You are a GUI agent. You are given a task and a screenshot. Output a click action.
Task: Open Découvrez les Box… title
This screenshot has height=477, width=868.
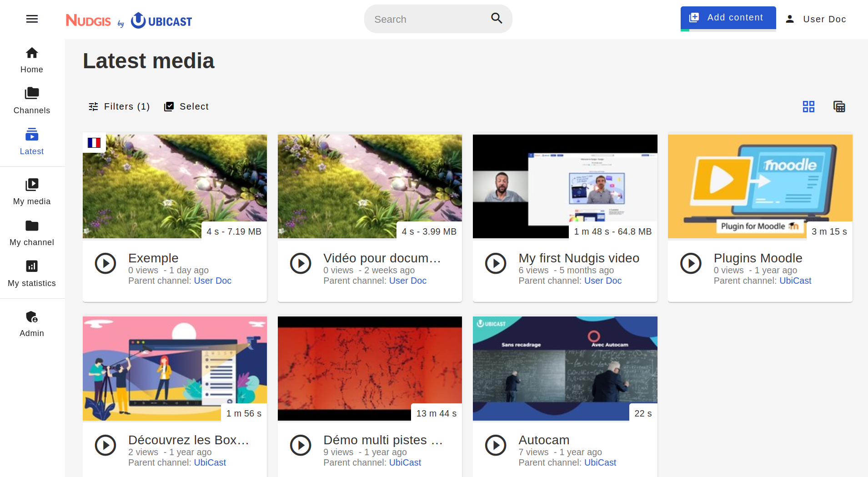188,440
